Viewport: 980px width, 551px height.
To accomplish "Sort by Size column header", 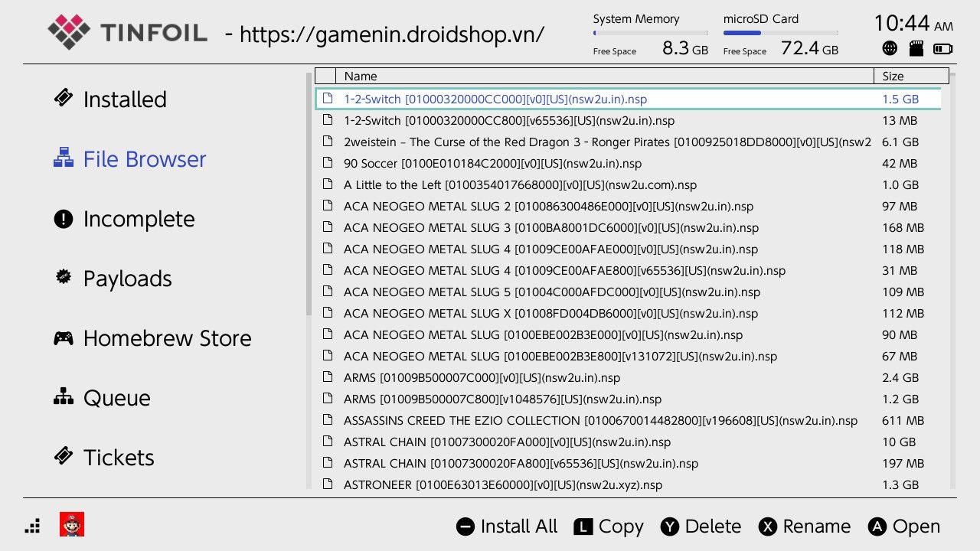I will point(911,76).
